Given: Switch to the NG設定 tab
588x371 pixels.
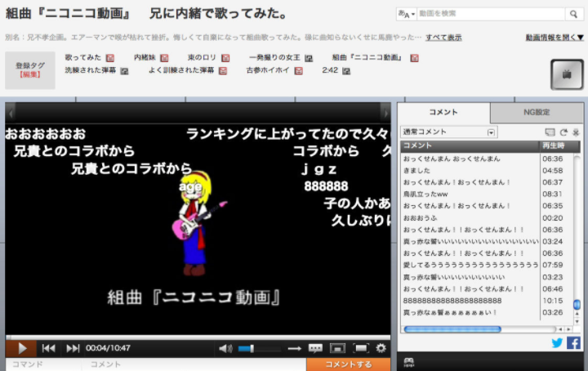Looking at the screenshot, I should (x=537, y=112).
